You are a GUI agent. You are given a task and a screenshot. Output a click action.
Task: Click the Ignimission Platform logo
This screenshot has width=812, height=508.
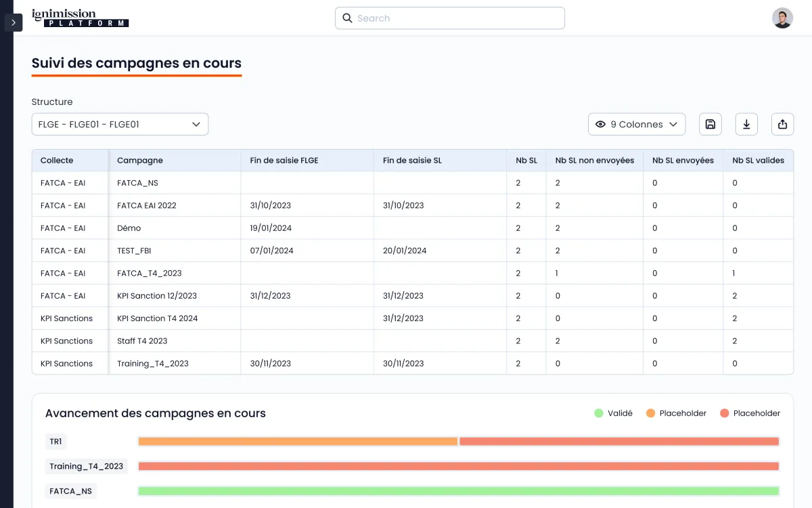tap(80, 18)
